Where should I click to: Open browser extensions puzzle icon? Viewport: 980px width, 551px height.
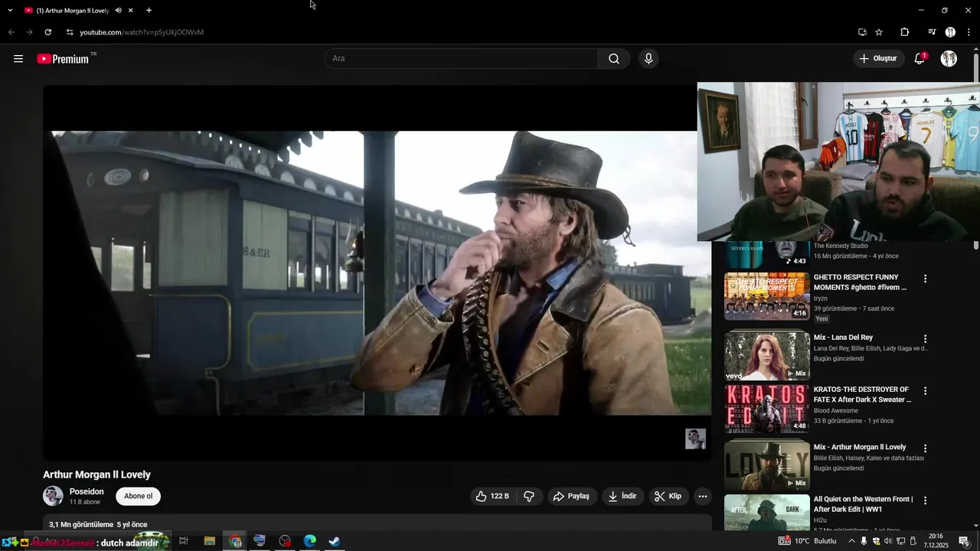(904, 32)
